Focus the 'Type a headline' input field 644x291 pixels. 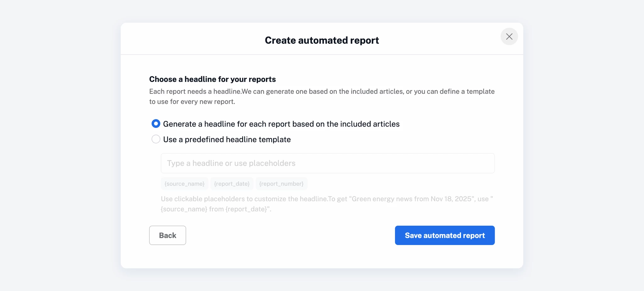pyautogui.click(x=327, y=163)
